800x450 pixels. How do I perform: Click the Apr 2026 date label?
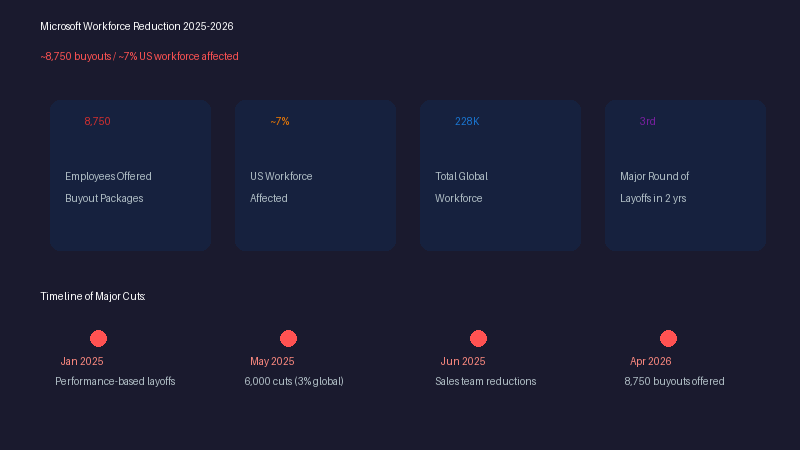(x=650, y=361)
